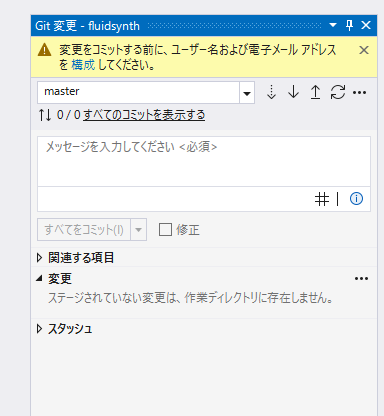The width and height of the screenshot is (384, 416).
Task: Open the 変更 section ellipsis menu
Action: [x=362, y=279]
